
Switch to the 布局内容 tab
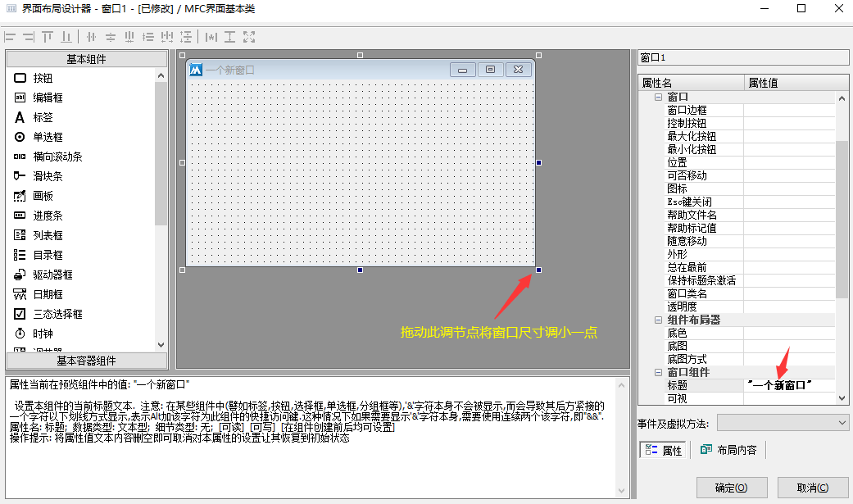tap(728, 450)
